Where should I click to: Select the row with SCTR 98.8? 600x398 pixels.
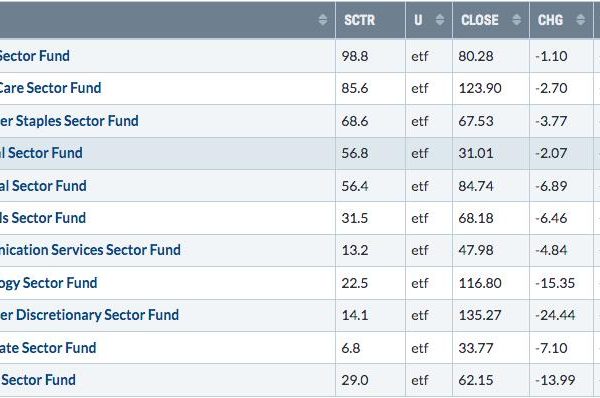coord(300,56)
